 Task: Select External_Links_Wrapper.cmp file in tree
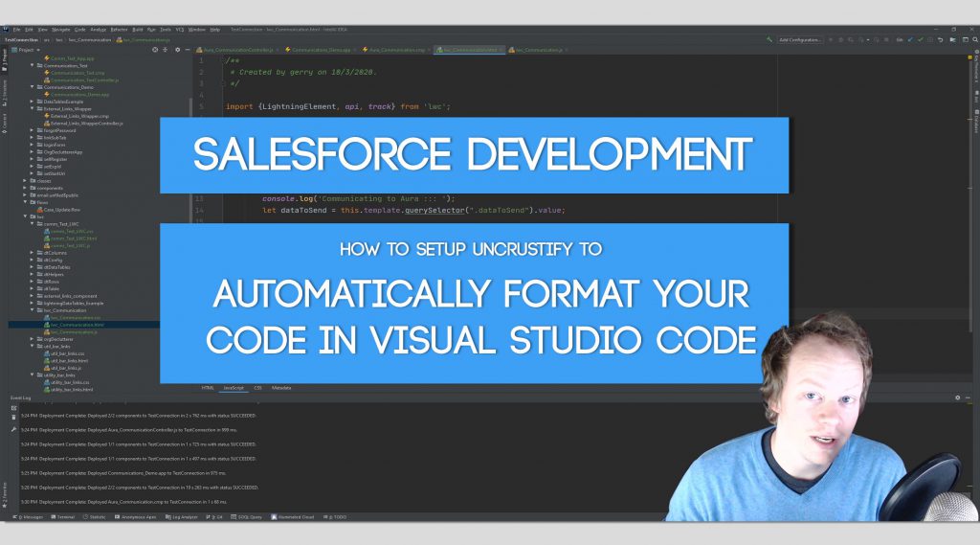click(x=77, y=116)
